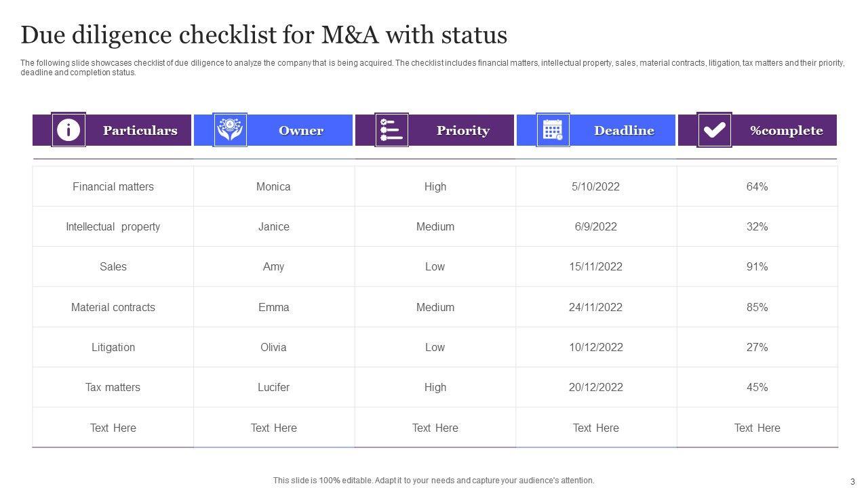Select the Priority column header
The height and width of the screenshot is (488, 868).
(462, 131)
